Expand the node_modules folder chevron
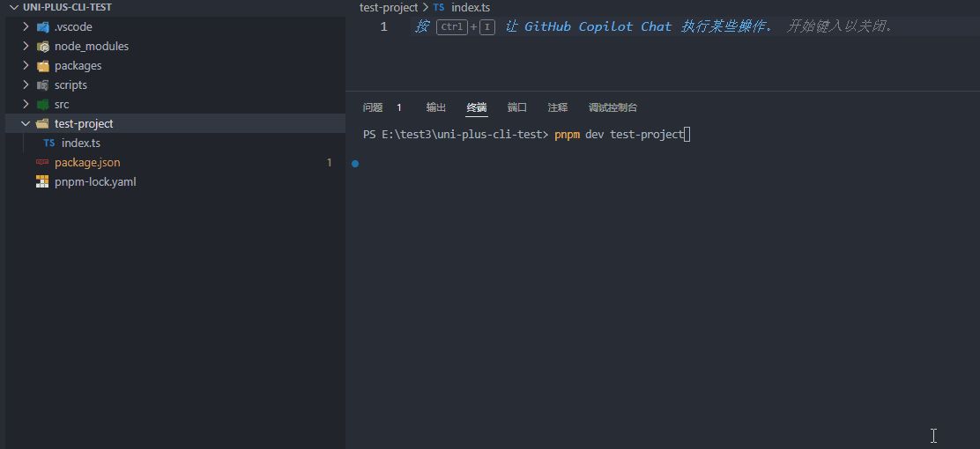The image size is (980, 449). click(26, 47)
